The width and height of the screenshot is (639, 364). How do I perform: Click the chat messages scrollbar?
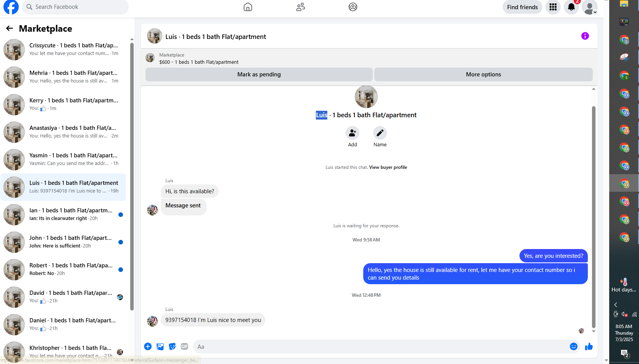594,217
